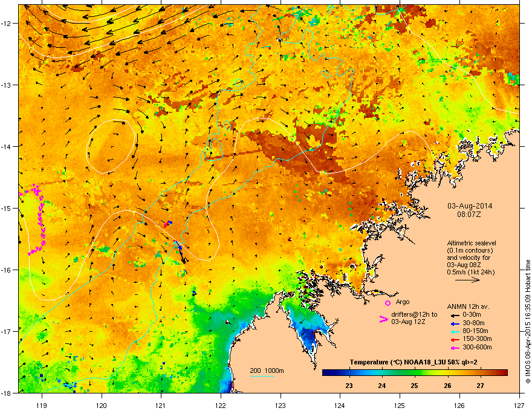Click the magenta 300-600m legend arrow
The width and height of the screenshot is (532, 411).
point(455,348)
